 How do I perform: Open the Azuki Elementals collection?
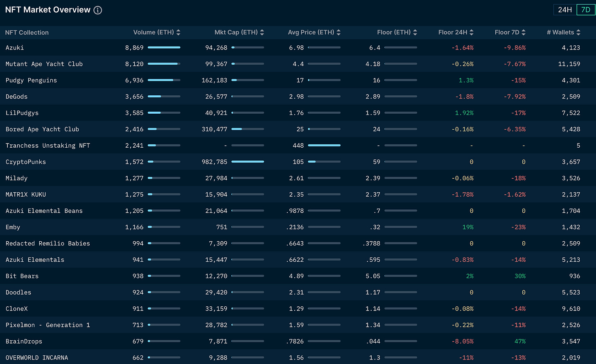(x=35, y=260)
